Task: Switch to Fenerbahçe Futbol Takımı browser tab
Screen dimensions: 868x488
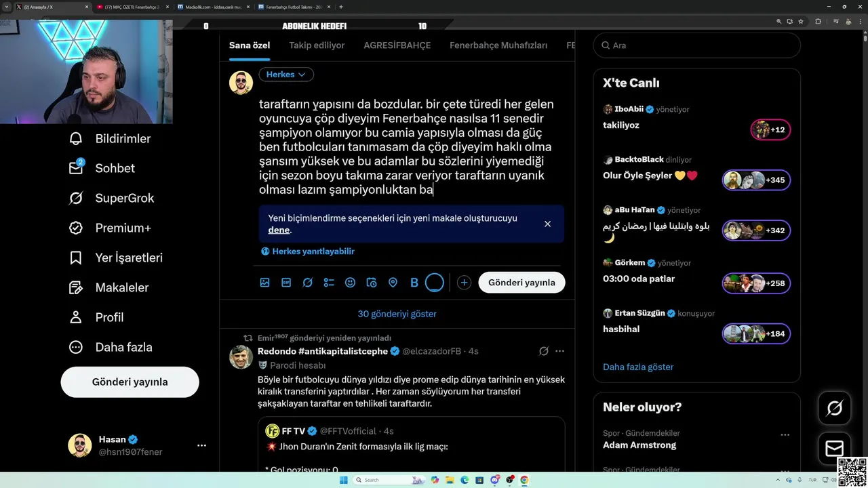Action: (293, 7)
